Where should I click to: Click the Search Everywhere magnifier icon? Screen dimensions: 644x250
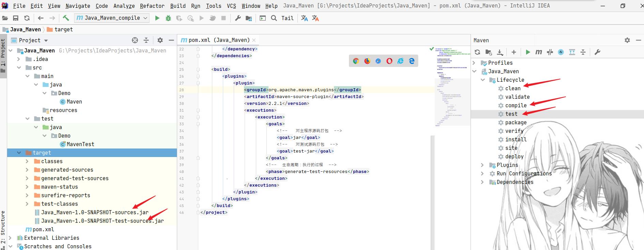point(274,18)
